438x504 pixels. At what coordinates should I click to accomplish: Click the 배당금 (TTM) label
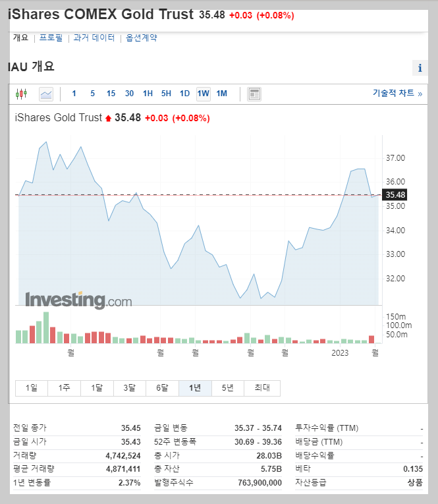click(x=319, y=442)
